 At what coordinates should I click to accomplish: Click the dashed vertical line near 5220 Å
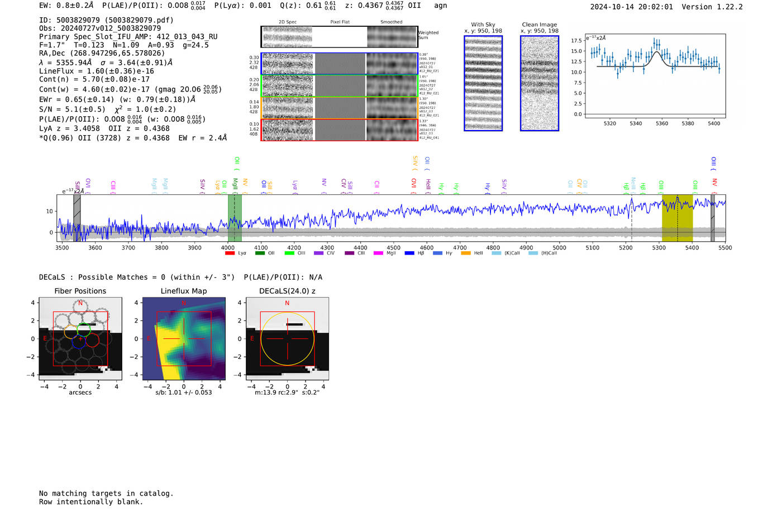632,218
